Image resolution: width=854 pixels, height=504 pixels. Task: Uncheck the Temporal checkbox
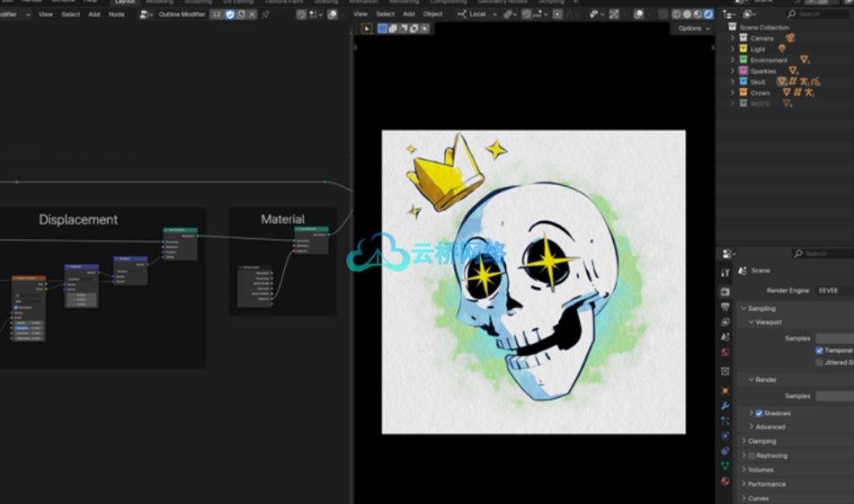pyautogui.click(x=819, y=350)
